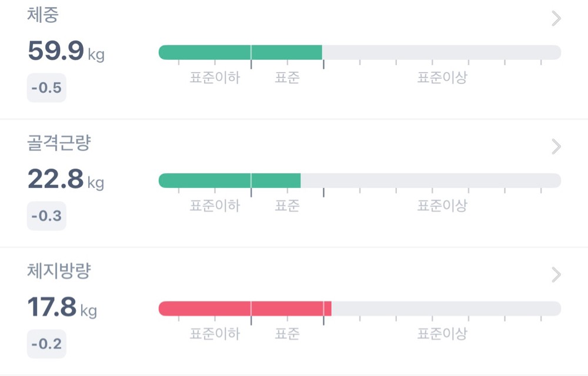Open 체중 details chevron arrow
Image resolution: width=588 pixels, height=376 pixels.
pos(556,19)
